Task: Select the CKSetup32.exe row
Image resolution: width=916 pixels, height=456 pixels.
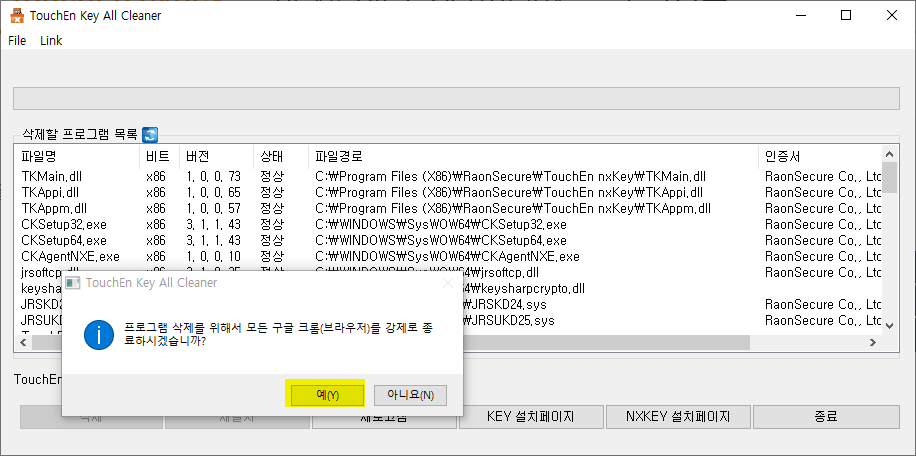Action: tap(449, 224)
